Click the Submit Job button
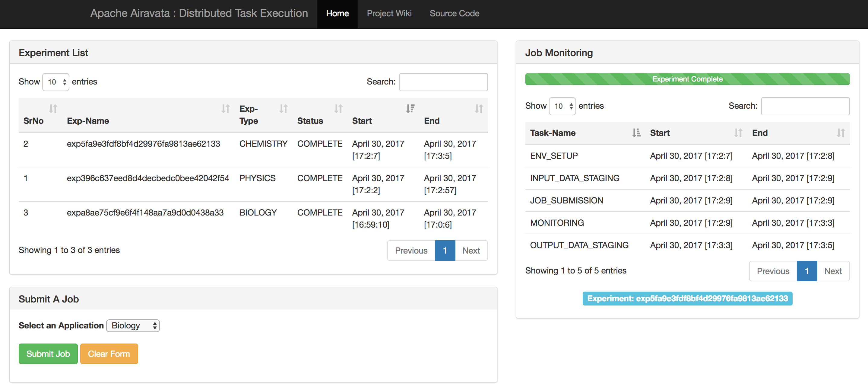Image resolution: width=868 pixels, height=387 pixels. (48, 354)
